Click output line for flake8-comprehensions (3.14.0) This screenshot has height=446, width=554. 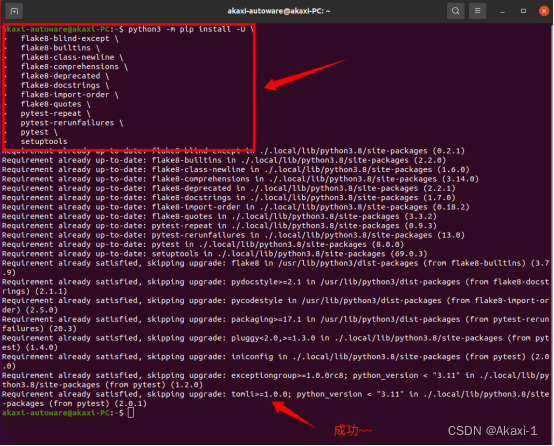click(240, 179)
